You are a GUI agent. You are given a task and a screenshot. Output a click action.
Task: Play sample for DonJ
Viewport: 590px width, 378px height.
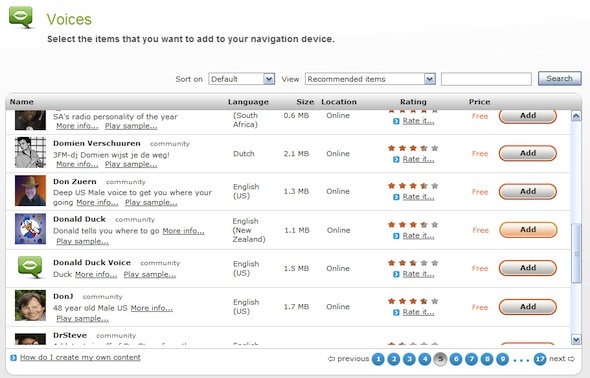[x=82, y=319]
